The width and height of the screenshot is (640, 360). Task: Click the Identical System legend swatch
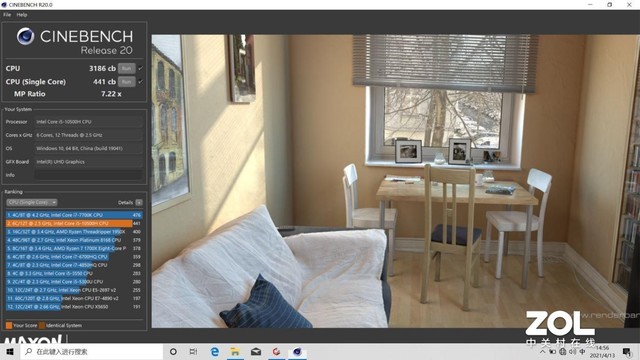coord(42,325)
